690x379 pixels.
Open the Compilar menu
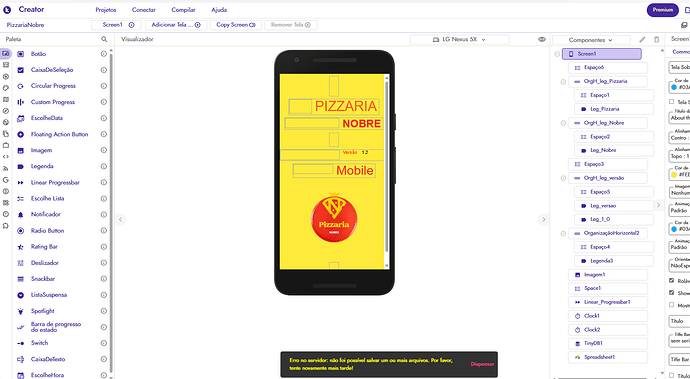click(x=184, y=10)
